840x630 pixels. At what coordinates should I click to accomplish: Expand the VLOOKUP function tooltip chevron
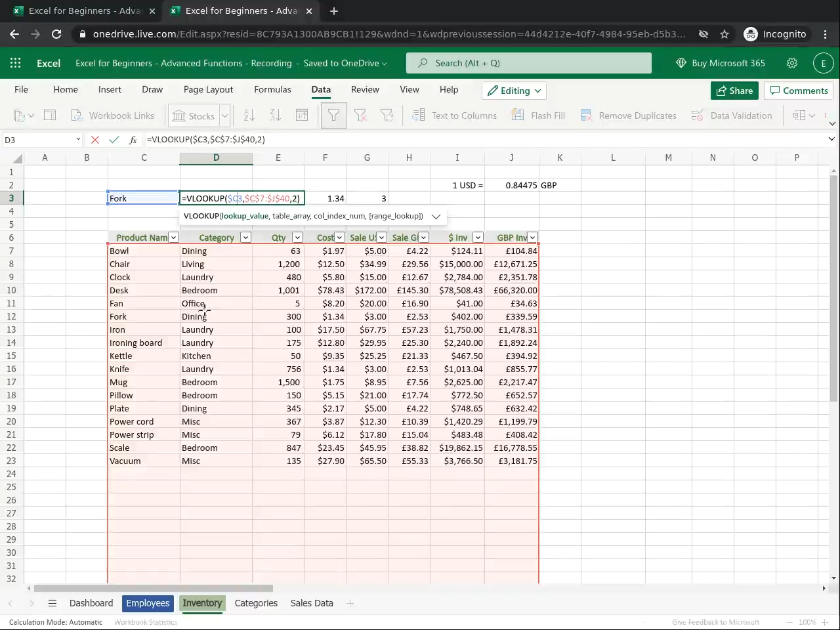tap(436, 216)
